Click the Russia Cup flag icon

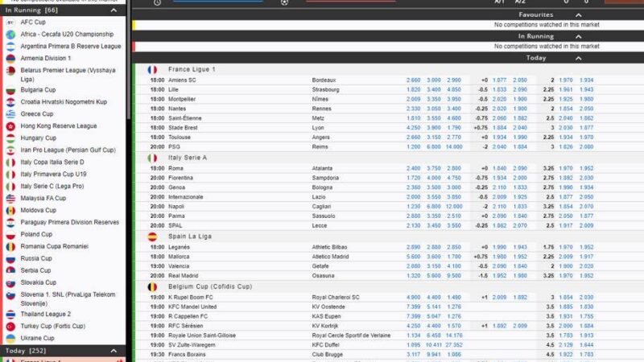10,258
